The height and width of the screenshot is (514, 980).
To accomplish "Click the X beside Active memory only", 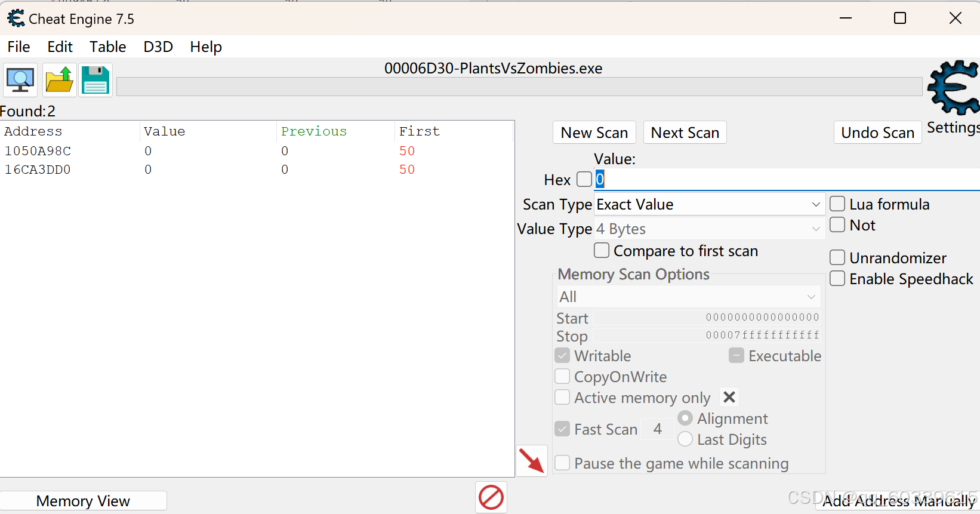I will [729, 398].
